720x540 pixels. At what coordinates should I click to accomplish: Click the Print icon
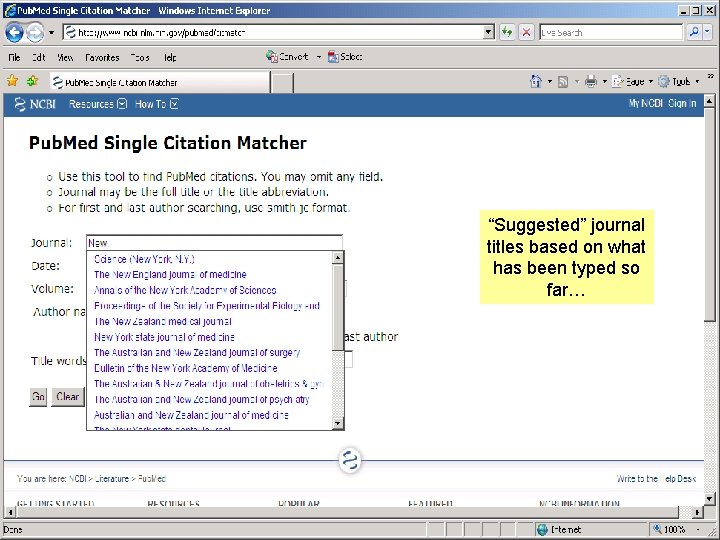click(591, 82)
